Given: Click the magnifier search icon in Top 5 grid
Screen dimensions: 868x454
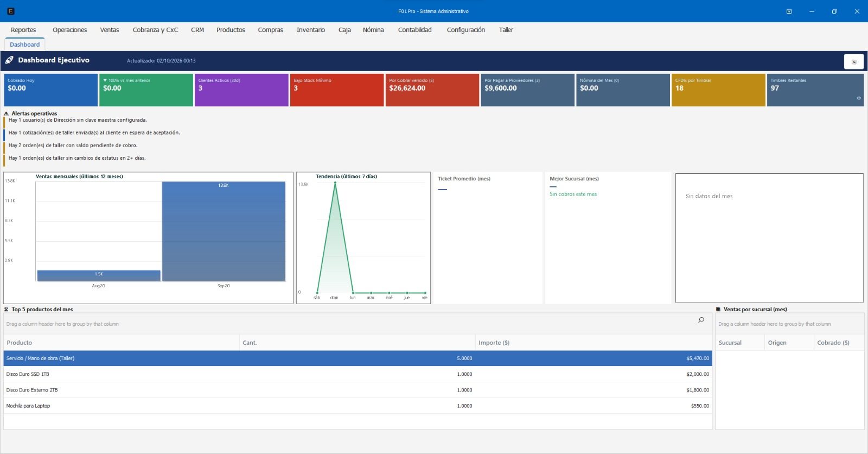Looking at the screenshot, I should pyautogui.click(x=701, y=320).
